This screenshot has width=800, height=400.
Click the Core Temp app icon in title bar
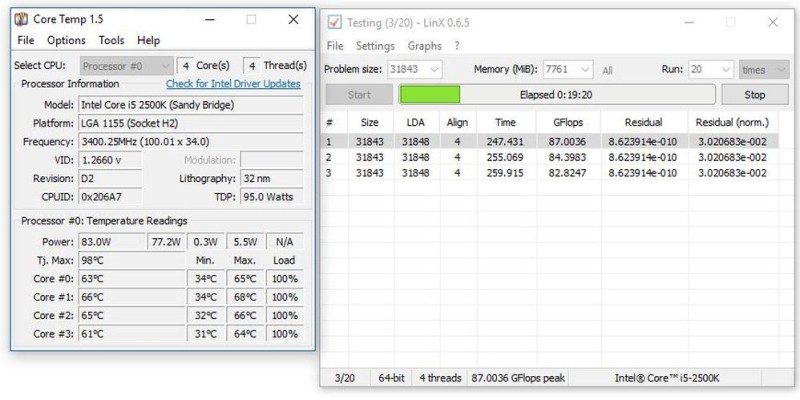21,20
